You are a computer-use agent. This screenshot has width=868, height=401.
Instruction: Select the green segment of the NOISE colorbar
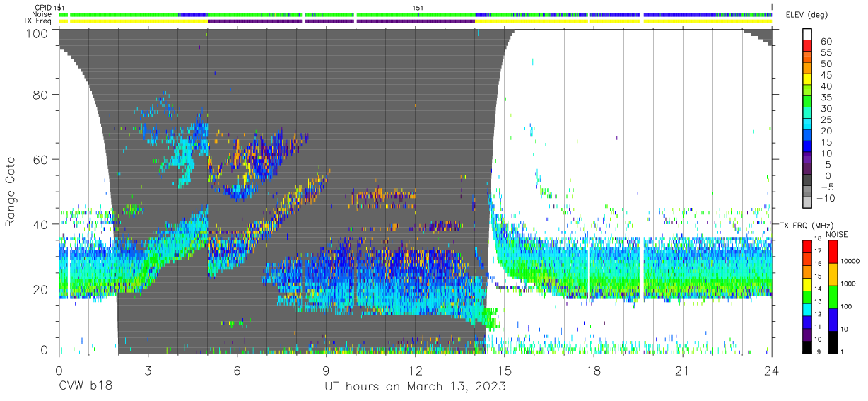(833, 296)
